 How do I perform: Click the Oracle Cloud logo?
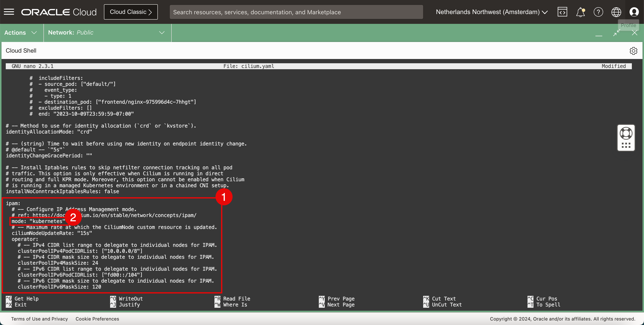pyautogui.click(x=59, y=12)
